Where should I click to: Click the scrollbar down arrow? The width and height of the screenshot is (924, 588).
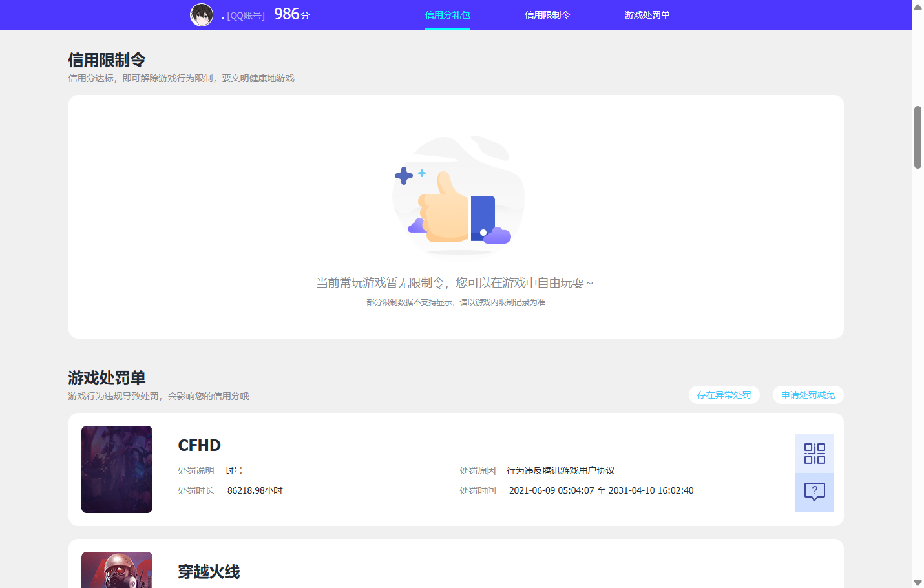click(x=918, y=581)
